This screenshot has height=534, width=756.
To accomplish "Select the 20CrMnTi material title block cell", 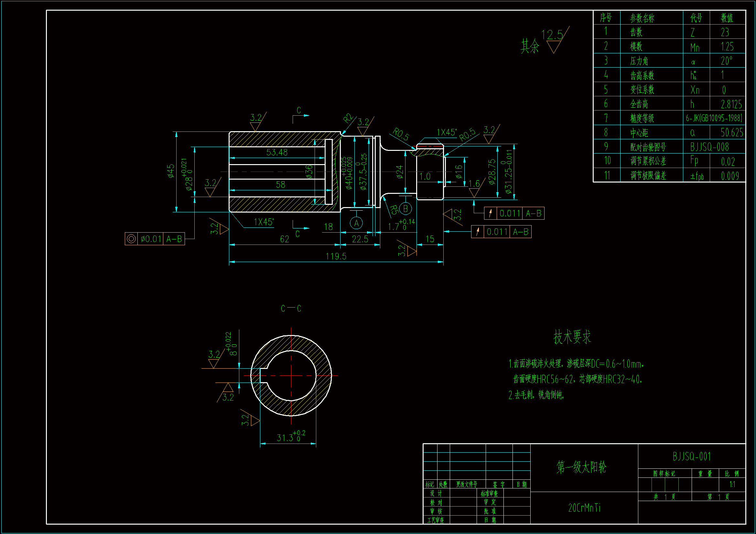I will click(x=584, y=508).
